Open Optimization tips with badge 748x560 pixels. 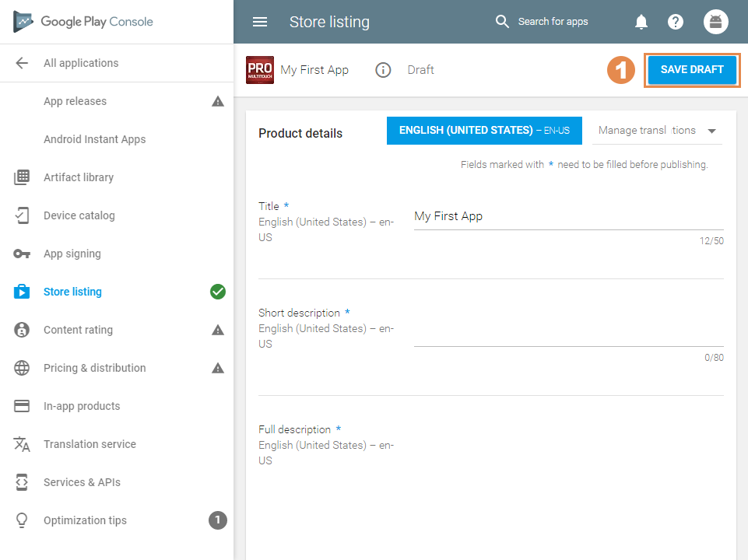(x=85, y=520)
